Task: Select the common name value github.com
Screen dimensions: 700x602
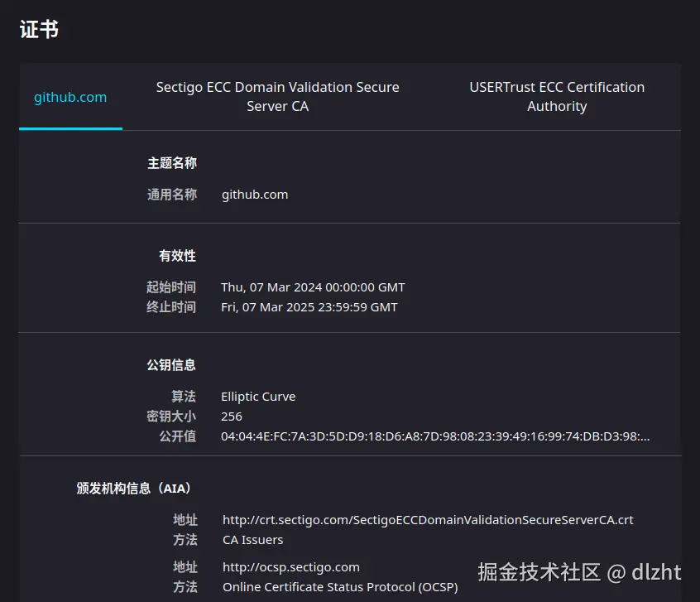Action: pyautogui.click(x=255, y=195)
